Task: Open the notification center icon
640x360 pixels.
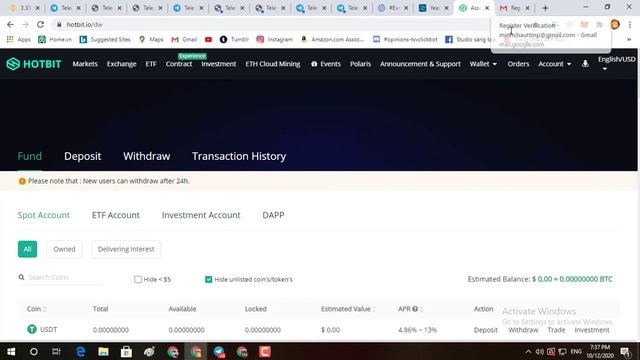Action: tap(625, 351)
